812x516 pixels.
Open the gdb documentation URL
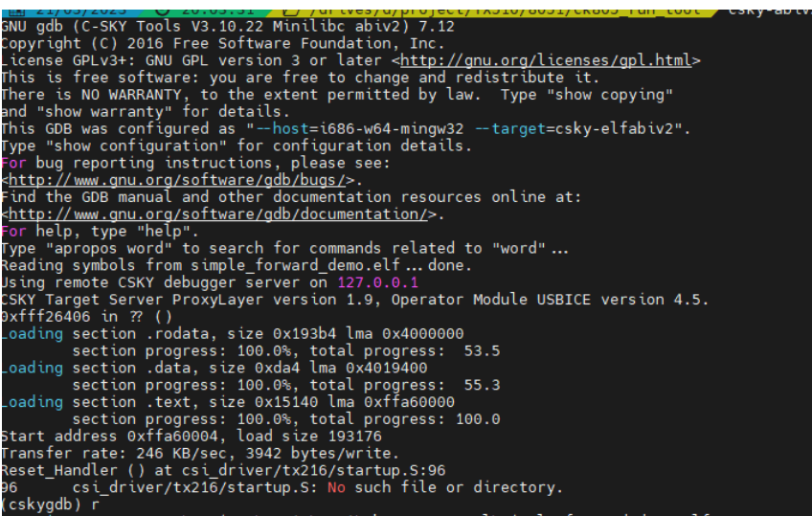click(x=218, y=214)
